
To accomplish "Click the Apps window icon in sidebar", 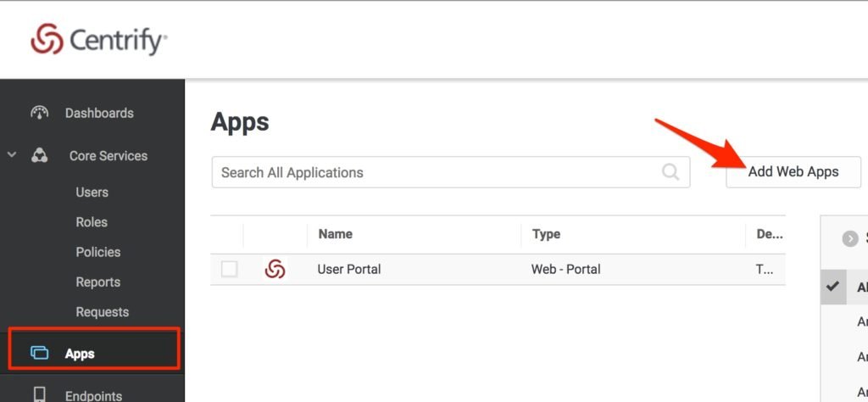I will (39, 354).
